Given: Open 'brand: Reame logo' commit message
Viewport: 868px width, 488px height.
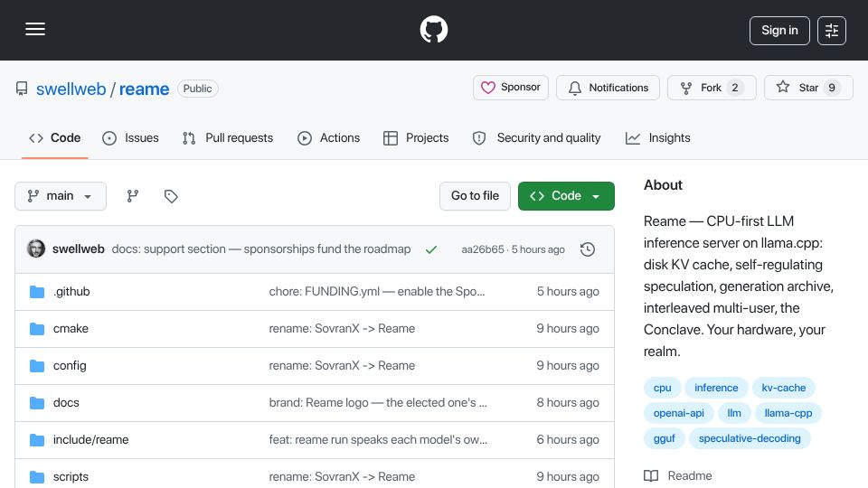Looking at the screenshot, I should (378, 403).
